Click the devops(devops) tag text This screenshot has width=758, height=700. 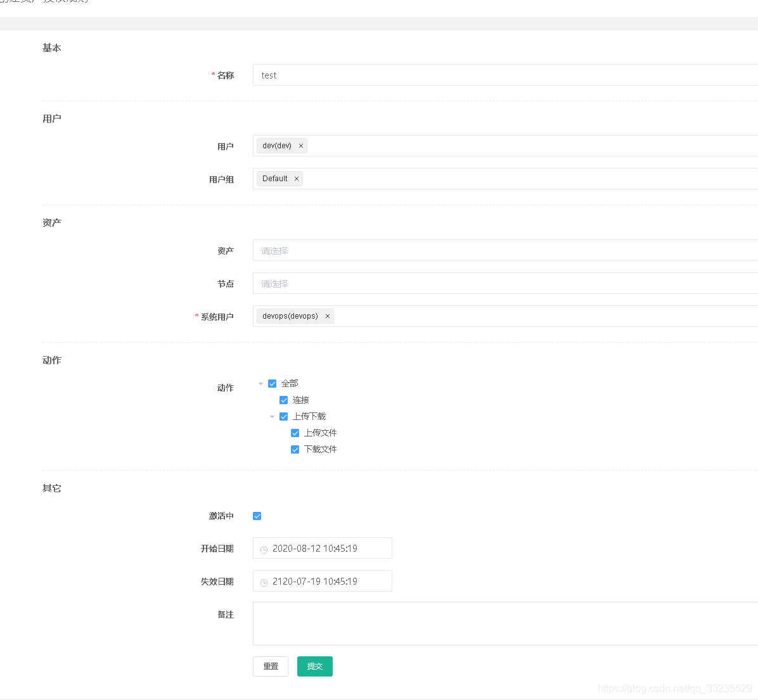(290, 316)
